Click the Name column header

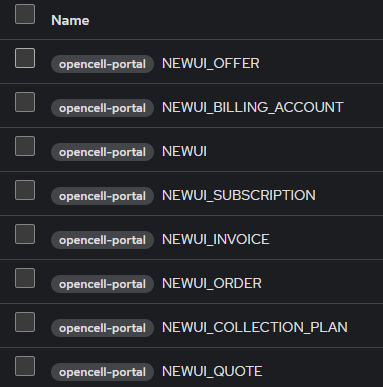point(70,20)
